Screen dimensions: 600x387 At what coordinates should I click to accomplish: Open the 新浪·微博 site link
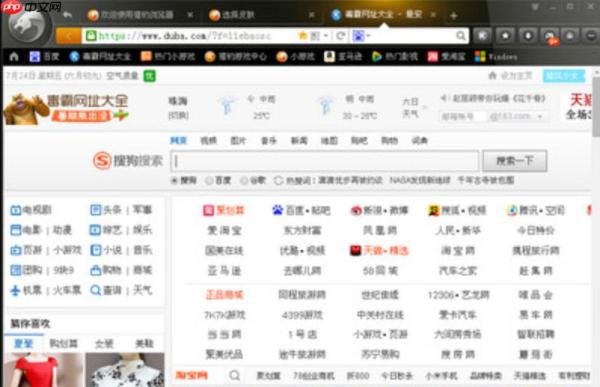380,210
